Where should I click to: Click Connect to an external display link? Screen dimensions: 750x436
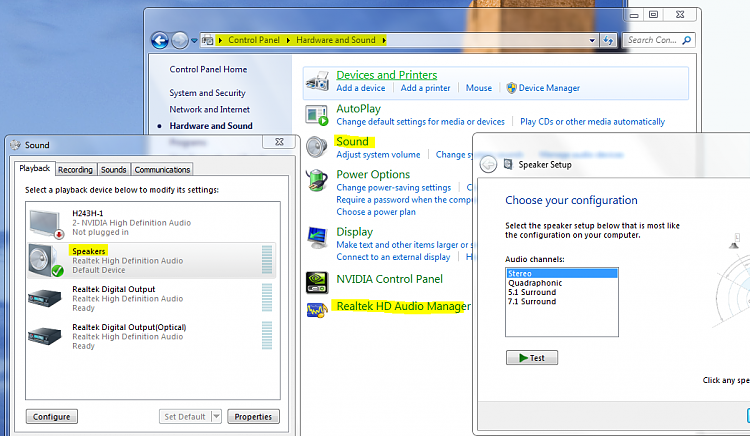pos(393,257)
